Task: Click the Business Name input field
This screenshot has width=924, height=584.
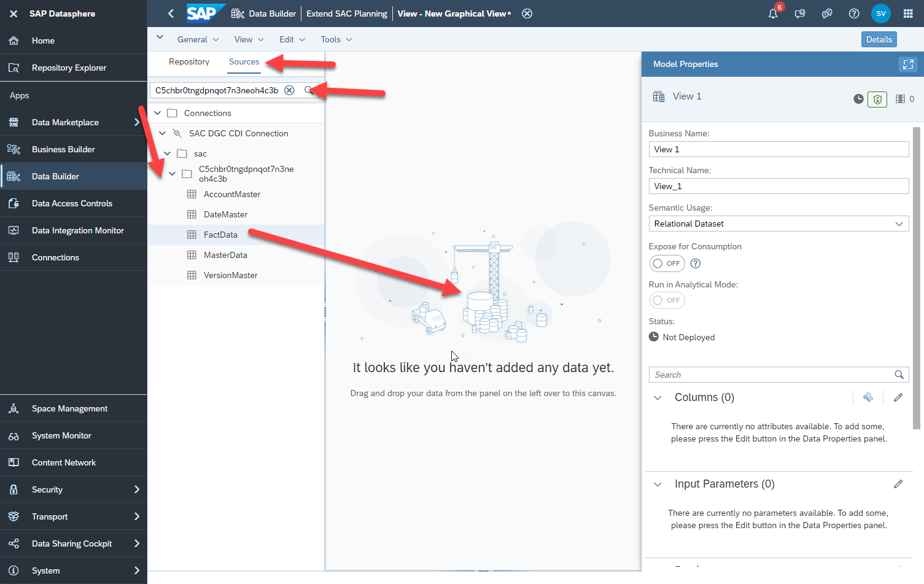Action: pyautogui.click(x=778, y=149)
